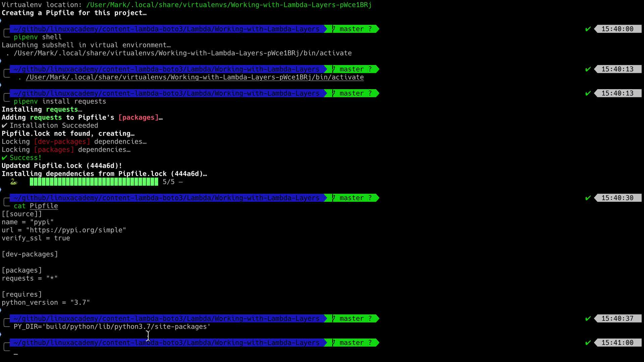Viewport: 644px width, 362px height.
Task: Click the green 5/5 install progress bar
Action: (x=94, y=182)
